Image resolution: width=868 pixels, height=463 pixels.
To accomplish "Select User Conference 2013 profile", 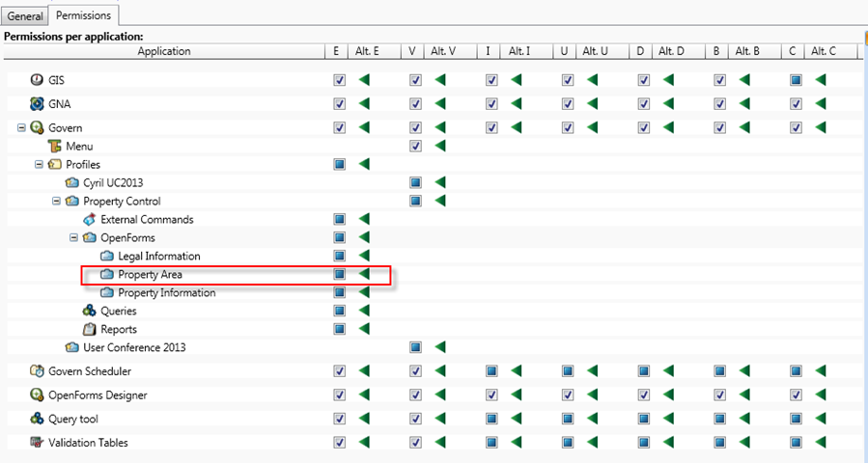I will 134,347.
